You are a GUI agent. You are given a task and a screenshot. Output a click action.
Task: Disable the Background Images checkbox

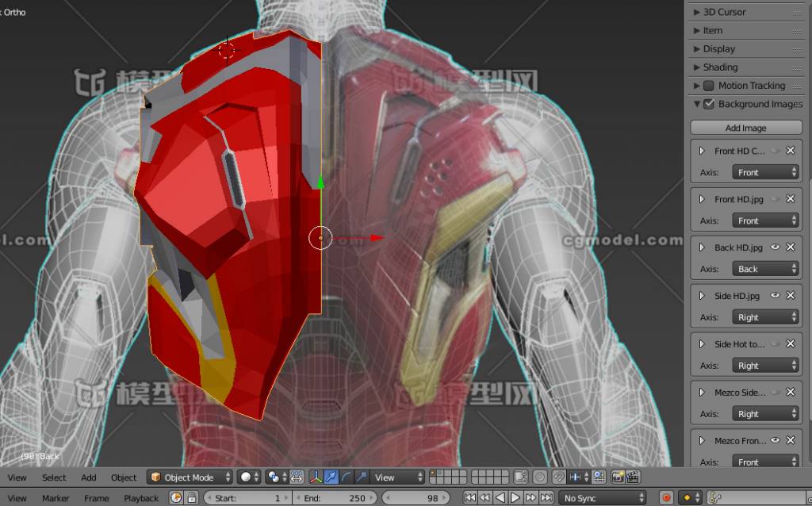(x=709, y=104)
